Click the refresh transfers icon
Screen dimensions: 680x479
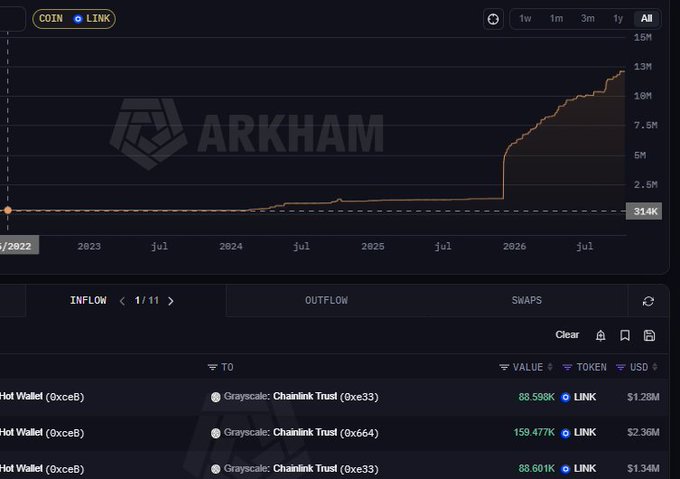[x=648, y=301]
